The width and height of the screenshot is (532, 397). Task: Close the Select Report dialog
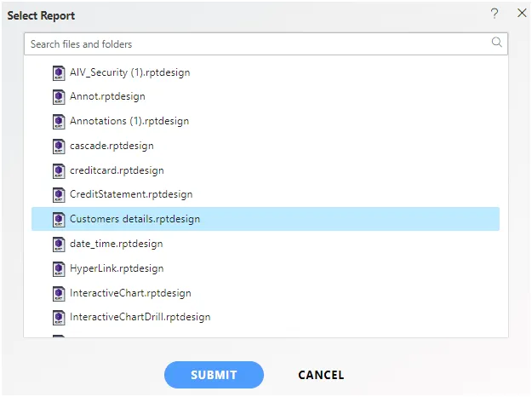coord(522,13)
